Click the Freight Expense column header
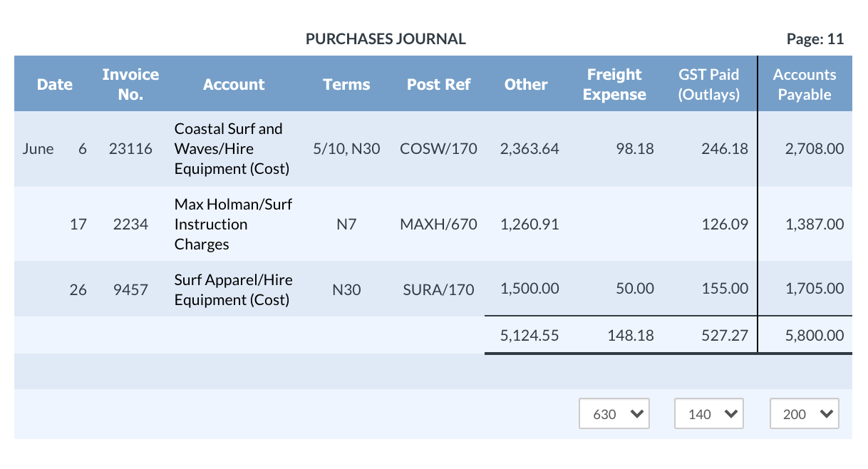This screenshot has height=469, width=868. click(x=614, y=84)
